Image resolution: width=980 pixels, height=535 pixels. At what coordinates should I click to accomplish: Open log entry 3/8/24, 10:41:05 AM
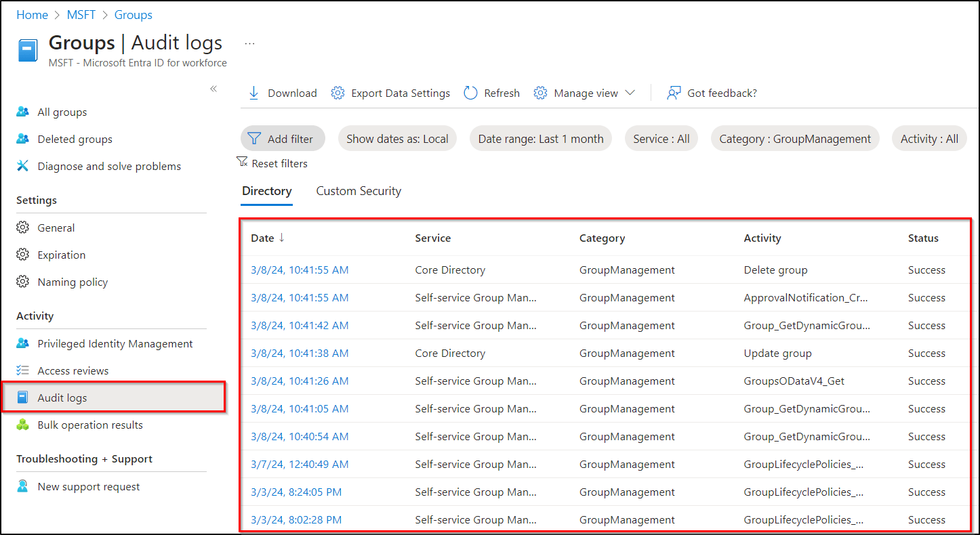pos(300,408)
